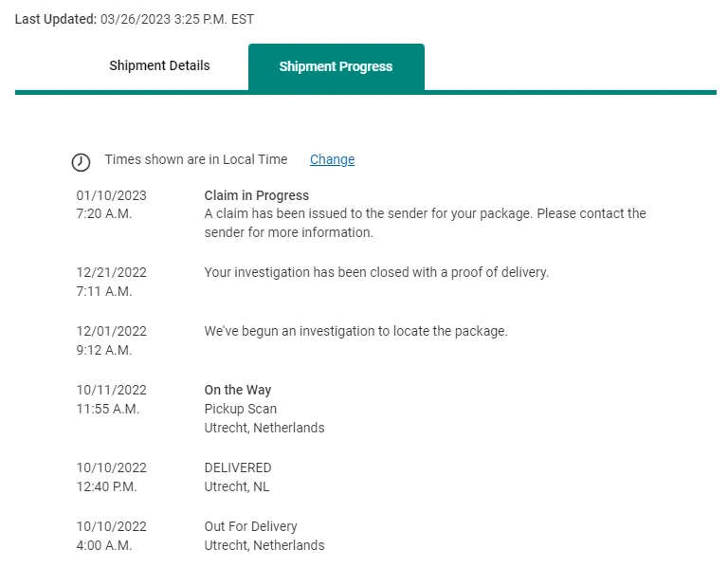This screenshot has width=728, height=568.
Task: Click the Claim in Progress heading
Action: click(257, 195)
